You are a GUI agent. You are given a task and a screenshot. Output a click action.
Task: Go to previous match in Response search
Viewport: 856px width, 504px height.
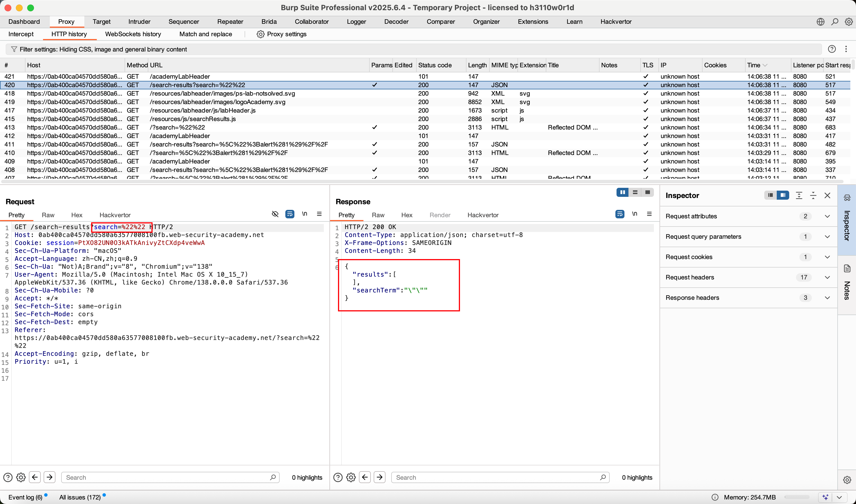pyautogui.click(x=365, y=477)
